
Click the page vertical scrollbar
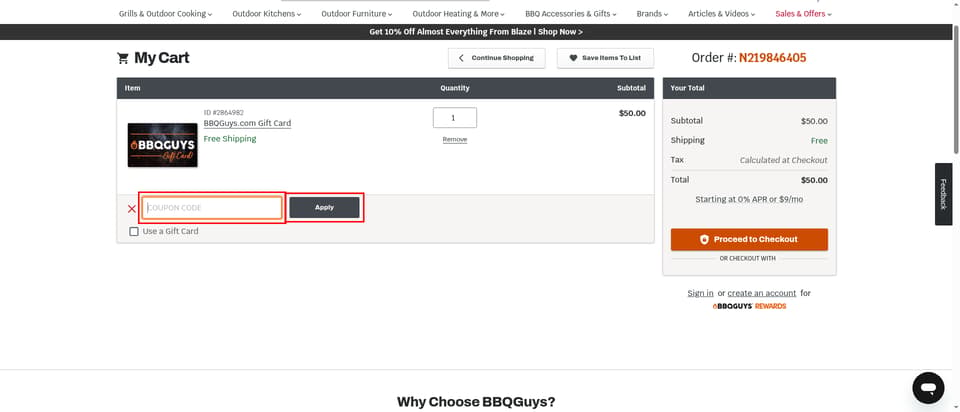(956, 89)
